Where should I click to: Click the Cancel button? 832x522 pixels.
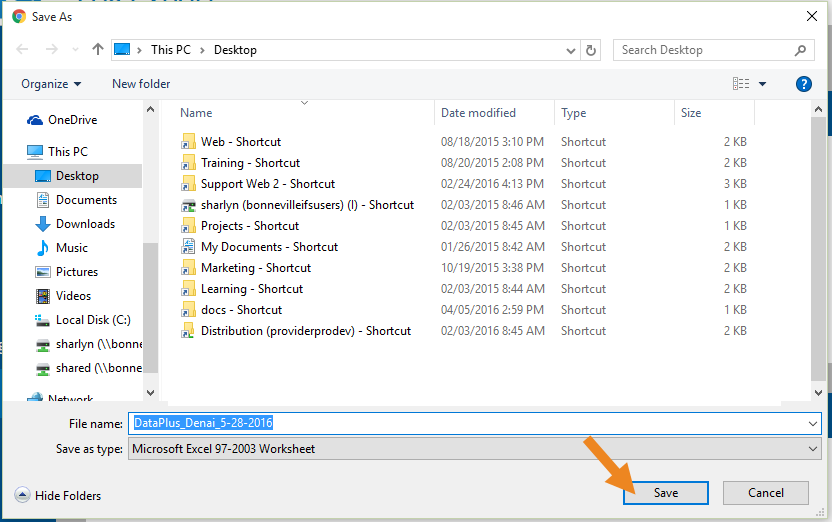pos(766,493)
